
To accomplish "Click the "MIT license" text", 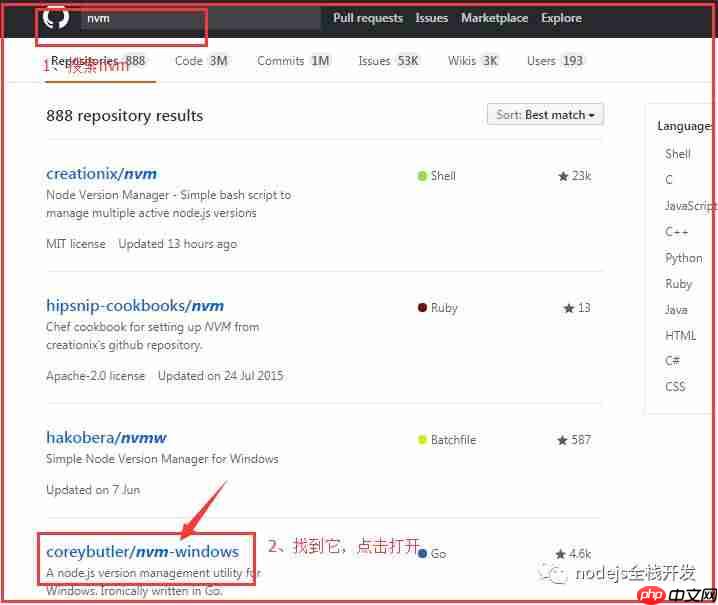I will [76, 244].
